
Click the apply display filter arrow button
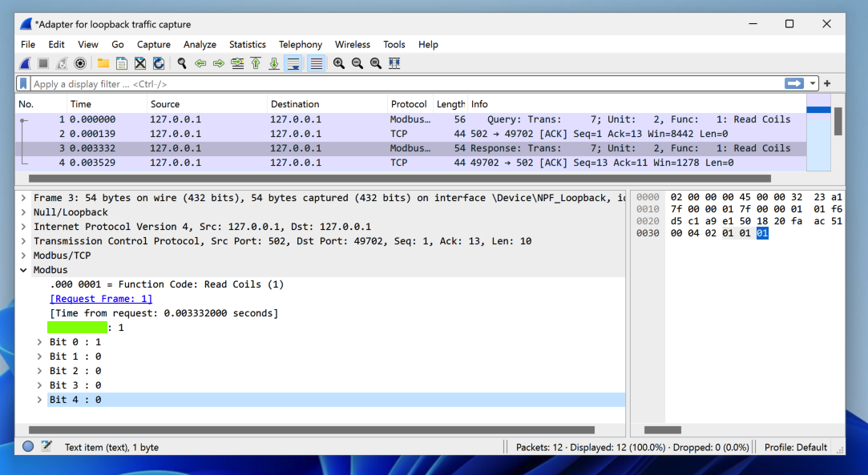pyautogui.click(x=793, y=84)
